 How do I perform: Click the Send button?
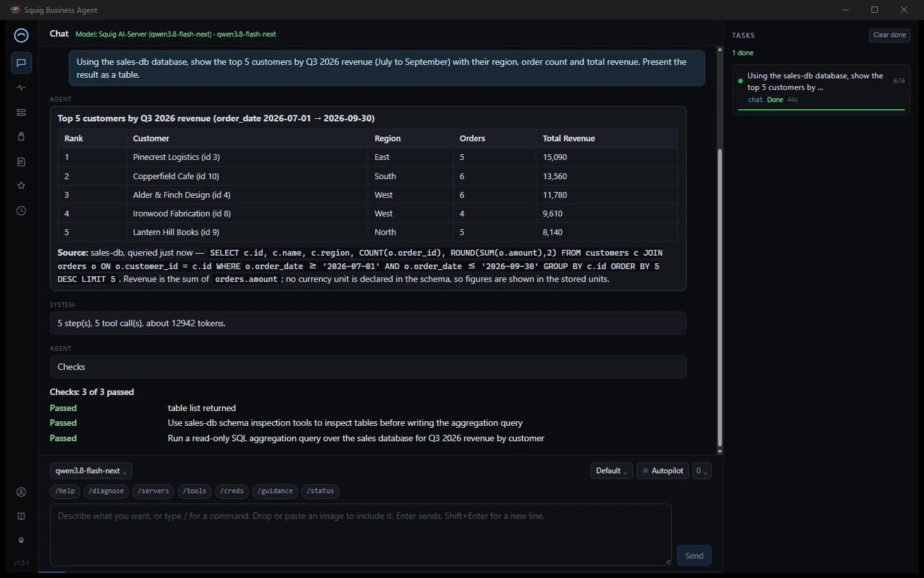pyautogui.click(x=694, y=556)
